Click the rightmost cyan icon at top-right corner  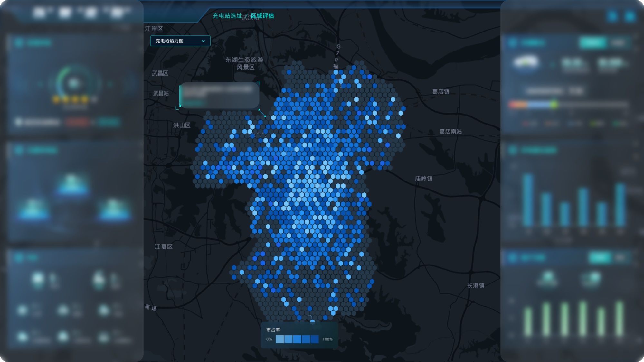(x=630, y=16)
